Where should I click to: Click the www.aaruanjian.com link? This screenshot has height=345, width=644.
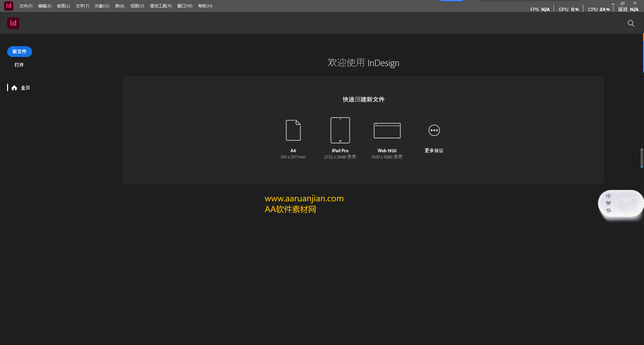pyautogui.click(x=304, y=198)
